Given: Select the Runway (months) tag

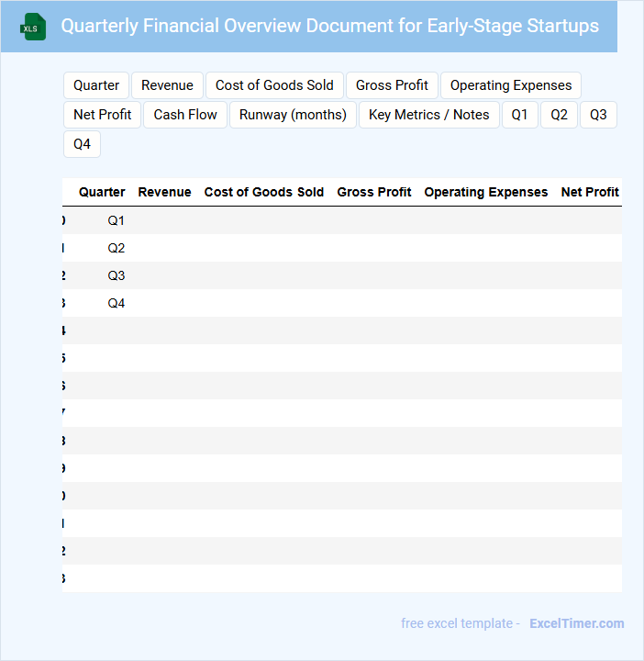Looking at the screenshot, I should [293, 115].
